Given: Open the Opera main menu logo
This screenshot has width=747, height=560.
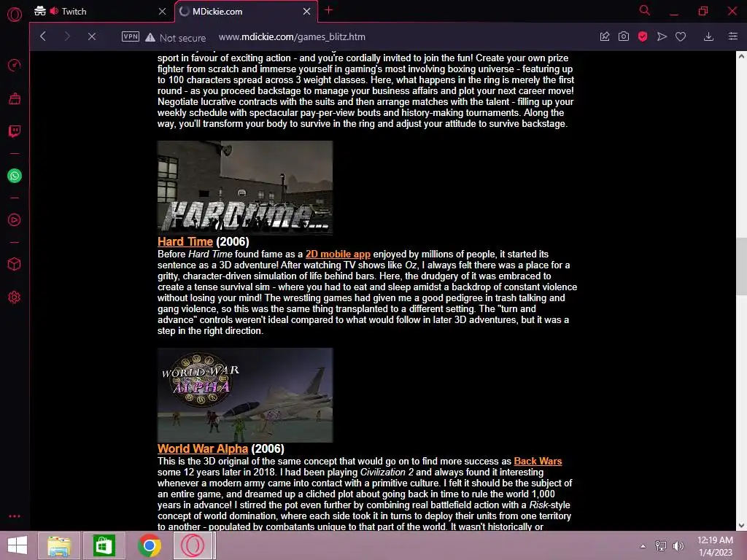Looking at the screenshot, I should (x=15, y=15).
